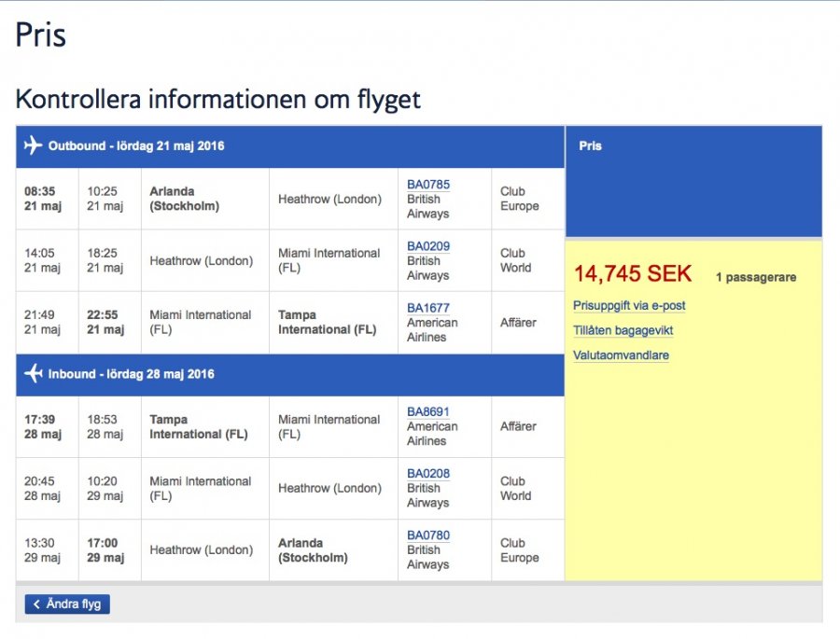Click Prisuppgift via e-post link
This screenshot has height=639, width=840.
pyautogui.click(x=629, y=306)
